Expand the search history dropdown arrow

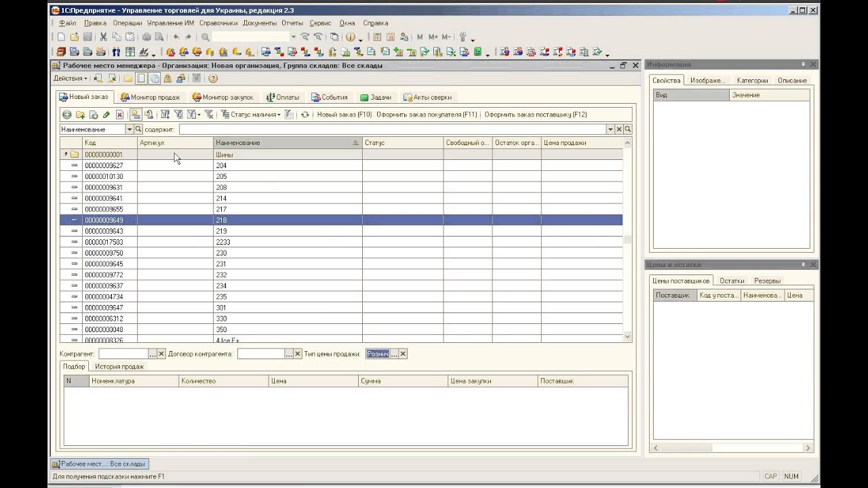pyautogui.click(x=610, y=129)
